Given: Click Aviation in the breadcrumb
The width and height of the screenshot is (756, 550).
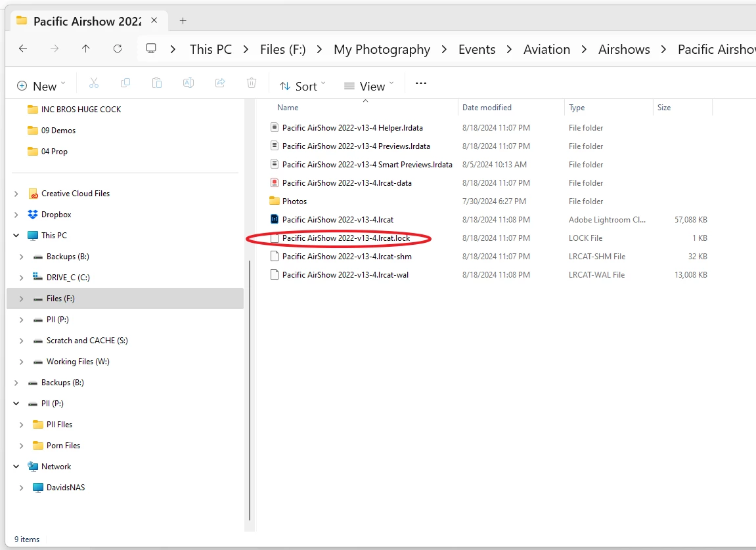Looking at the screenshot, I should pyautogui.click(x=546, y=49).
